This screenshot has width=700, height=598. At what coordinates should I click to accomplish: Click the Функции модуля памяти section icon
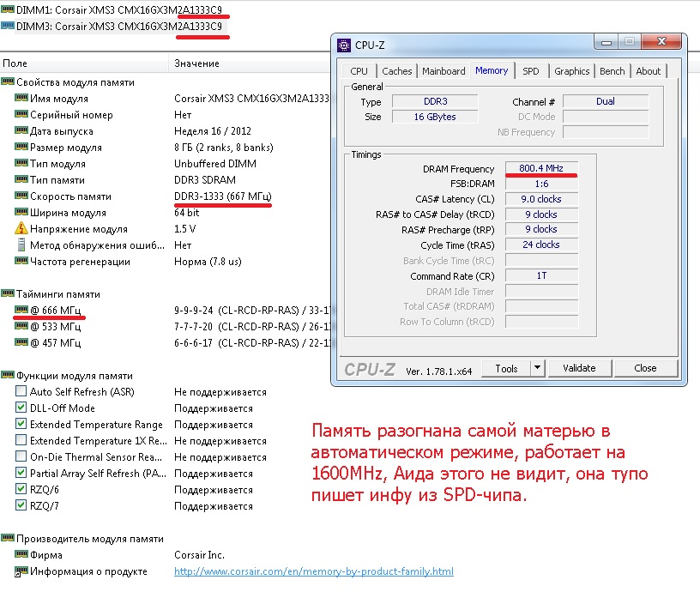coord(8,375)
